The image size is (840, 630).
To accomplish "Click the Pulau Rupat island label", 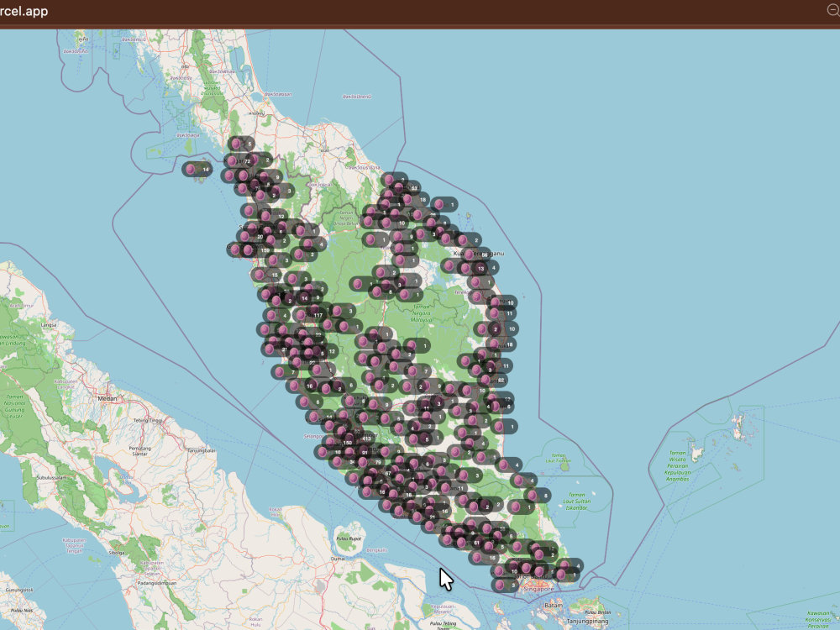I will [x=349, y=538].
